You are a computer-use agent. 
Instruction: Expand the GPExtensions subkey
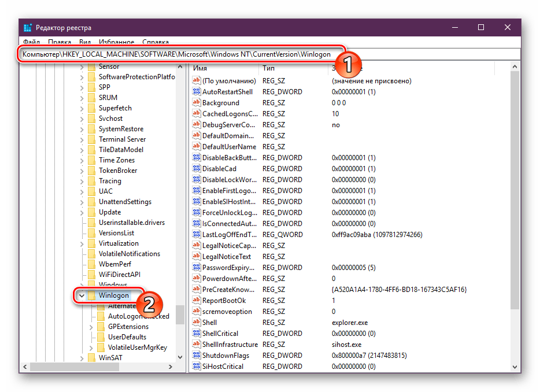tap(91, 327)
